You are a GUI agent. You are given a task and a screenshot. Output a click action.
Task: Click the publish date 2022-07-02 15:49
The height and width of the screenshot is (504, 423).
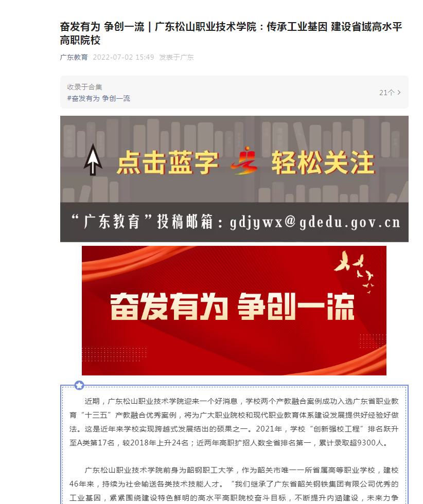click(x=124, y=57)
